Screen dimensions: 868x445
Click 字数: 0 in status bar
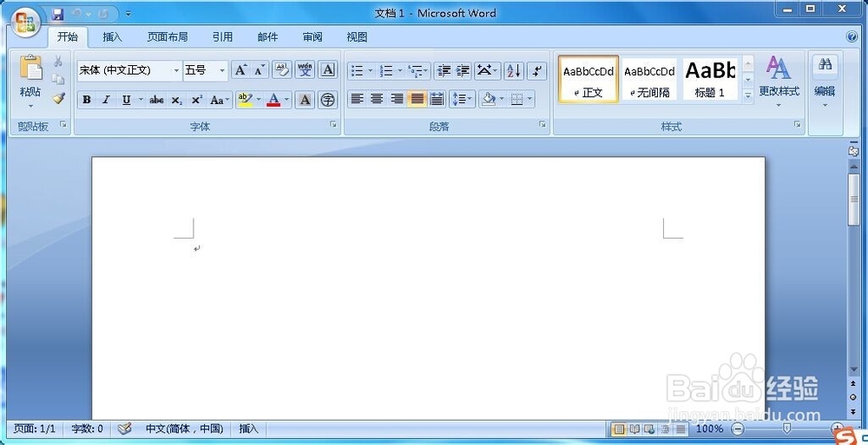click(88, 429)
